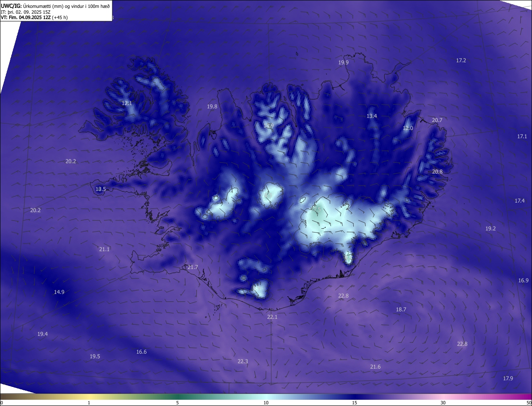Click the 19.5 value on the map
The height and width of the screenshot is (406, 532).
95,356
